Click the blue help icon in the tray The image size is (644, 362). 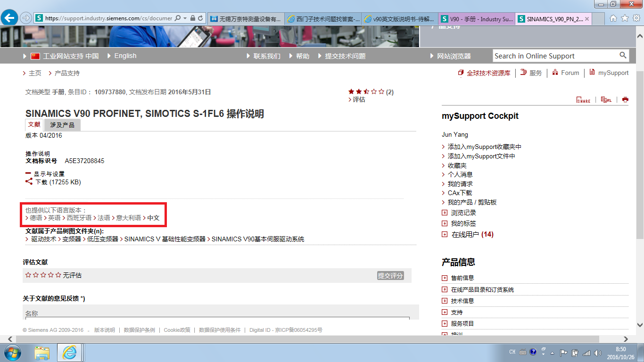533,352
